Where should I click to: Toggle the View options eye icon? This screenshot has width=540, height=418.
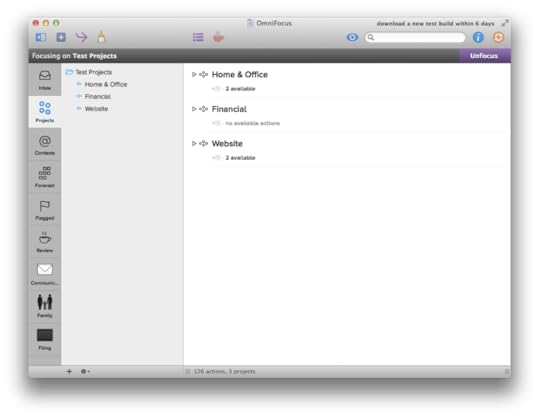click(x=352, y=37)
